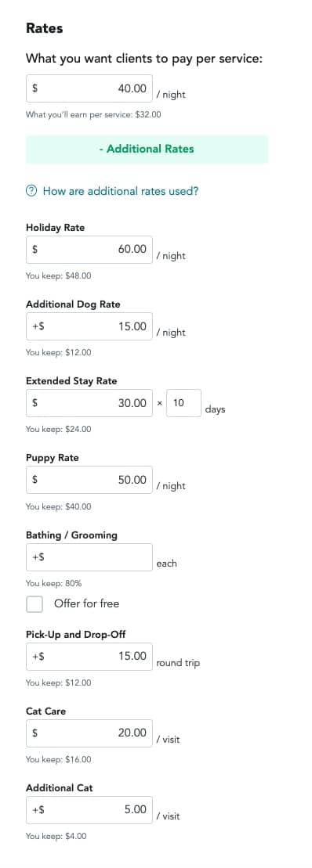Collapse the Additional Rates section
This screenshot has height=868, width=312.
(147, 149)
